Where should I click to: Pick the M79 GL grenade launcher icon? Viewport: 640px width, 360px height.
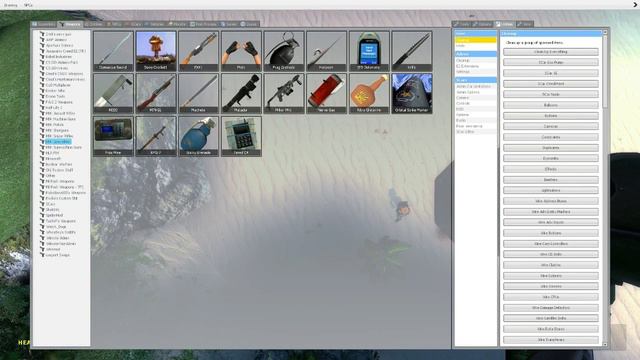point(156,93)
